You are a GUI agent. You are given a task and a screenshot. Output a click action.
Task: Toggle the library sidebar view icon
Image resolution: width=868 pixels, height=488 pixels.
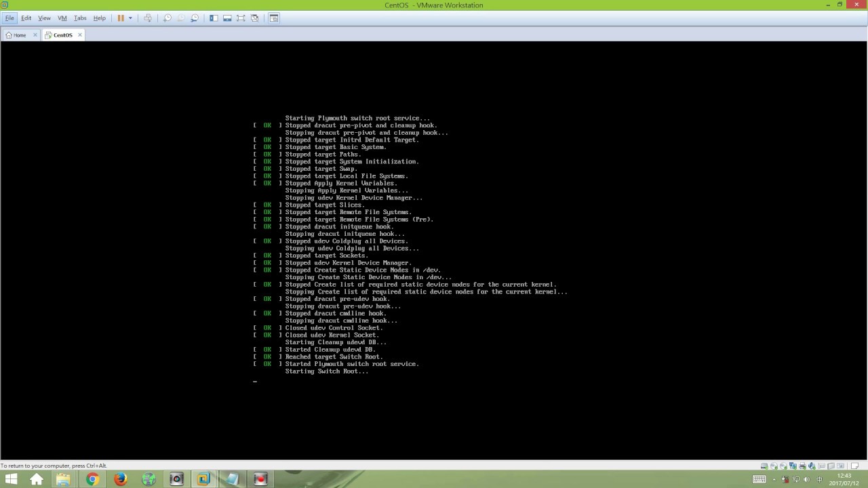click(x=213, y=18)
